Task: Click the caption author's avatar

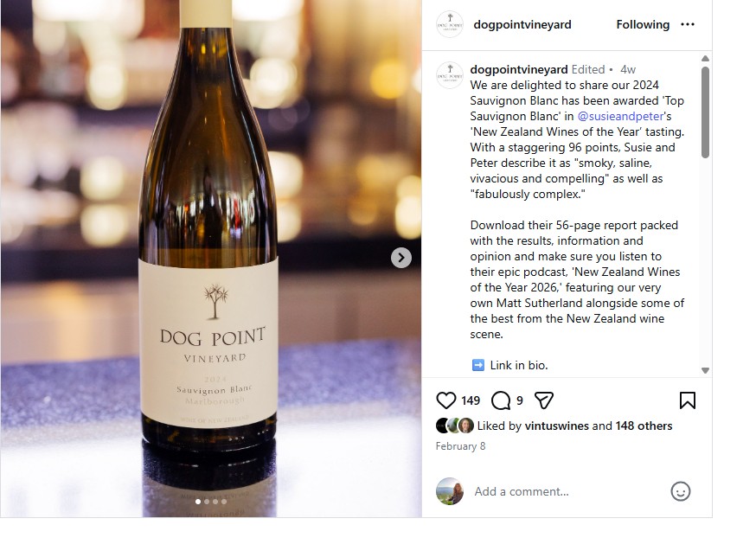Action: tap(450, 75)
